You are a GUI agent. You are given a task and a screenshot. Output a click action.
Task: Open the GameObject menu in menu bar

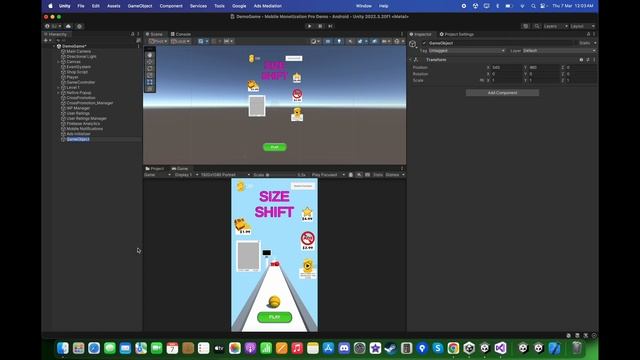pyautogui.click(x=140, y=6)
